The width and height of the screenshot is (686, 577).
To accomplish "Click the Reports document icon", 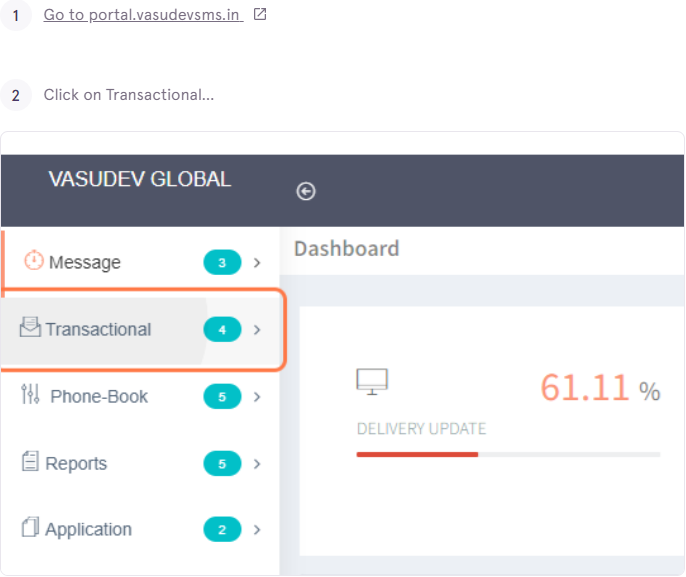I will coord(30,461).
